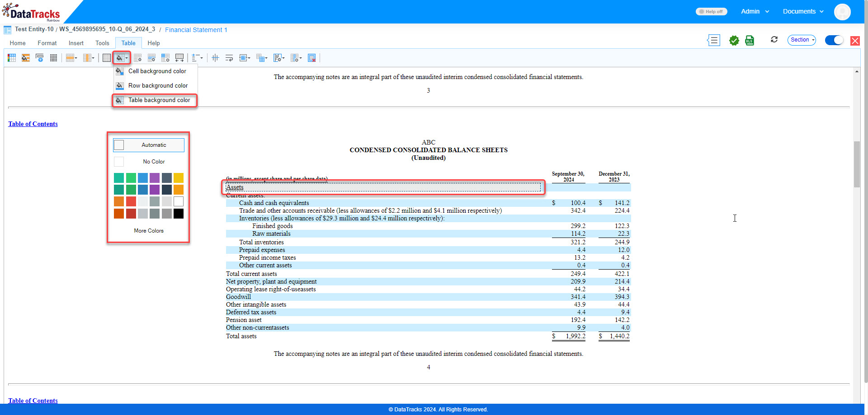
Task: Click the wrap text icon
Action: coord(229,58)
